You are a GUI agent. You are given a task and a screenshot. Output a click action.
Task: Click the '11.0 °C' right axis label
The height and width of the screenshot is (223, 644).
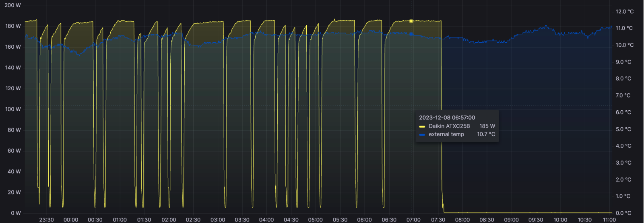tap(625, 28)
